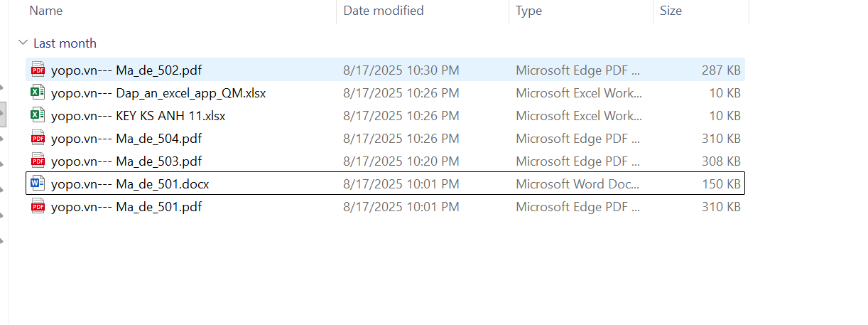Collapse the Last month group chevron
Viewport: 868px width, 325px height.
(x=23, y=43)
